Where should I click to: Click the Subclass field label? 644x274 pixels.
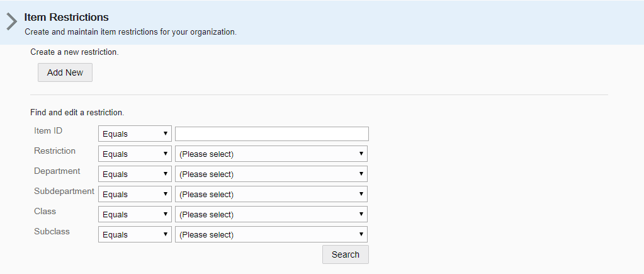coord(52,231)
